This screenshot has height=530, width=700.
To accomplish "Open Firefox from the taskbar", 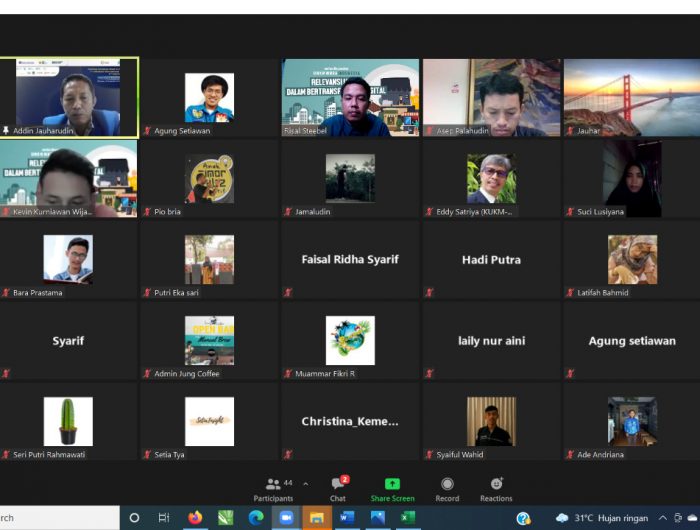I will [195, 517].
